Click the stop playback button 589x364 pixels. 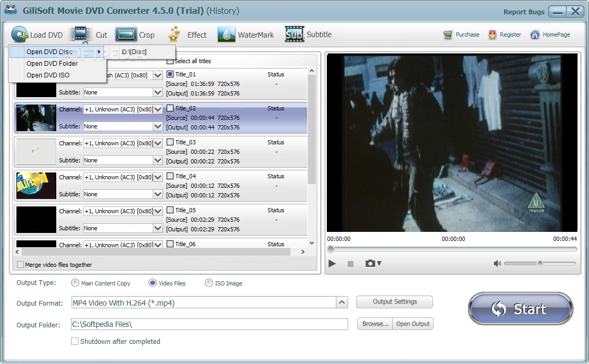pyautogui.click(x=350, y=264)
